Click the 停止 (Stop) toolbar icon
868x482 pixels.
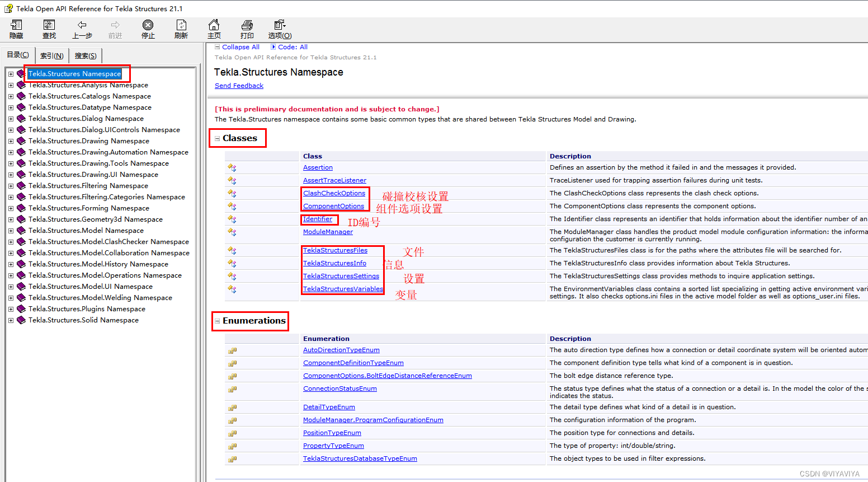coord(148,29)
